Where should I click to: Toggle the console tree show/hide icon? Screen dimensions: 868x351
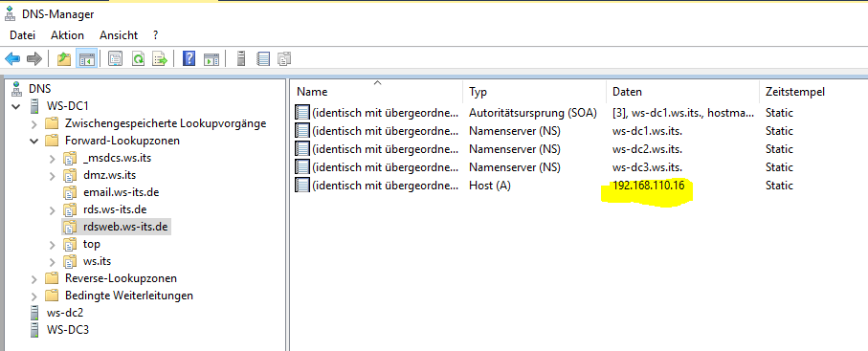pyautogui.click(x=86, y=58)
